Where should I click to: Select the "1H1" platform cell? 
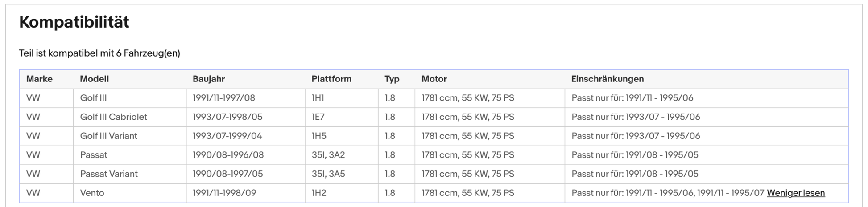[x=318, y=98]
